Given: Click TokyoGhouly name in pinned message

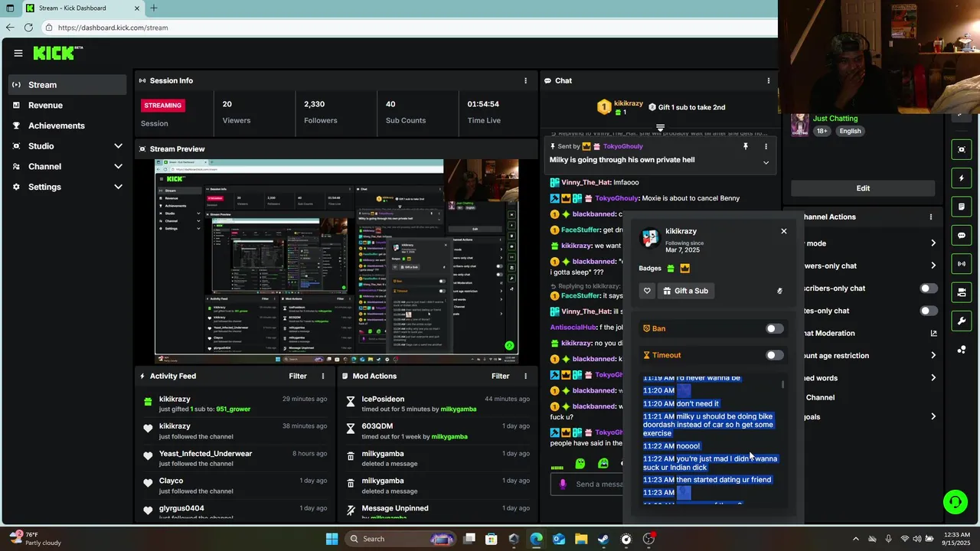Looking at the screenshot, I should [x=623, y=146].
